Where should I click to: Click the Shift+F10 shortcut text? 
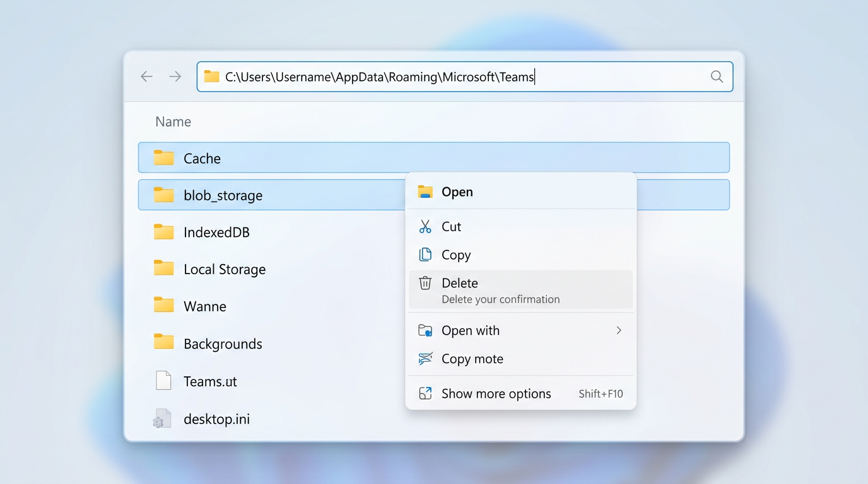[601, 394]
